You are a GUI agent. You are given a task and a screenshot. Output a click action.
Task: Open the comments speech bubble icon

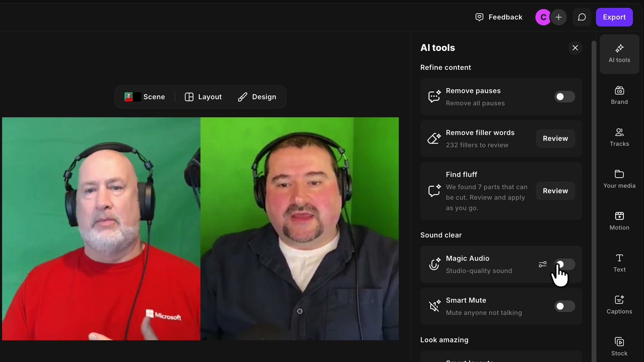pyautogui.click(x=582, y=17)
